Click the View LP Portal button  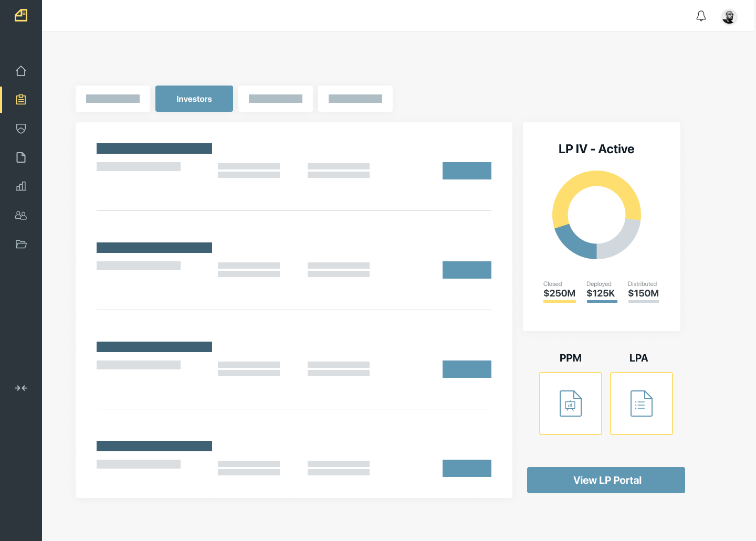[606, 480]
